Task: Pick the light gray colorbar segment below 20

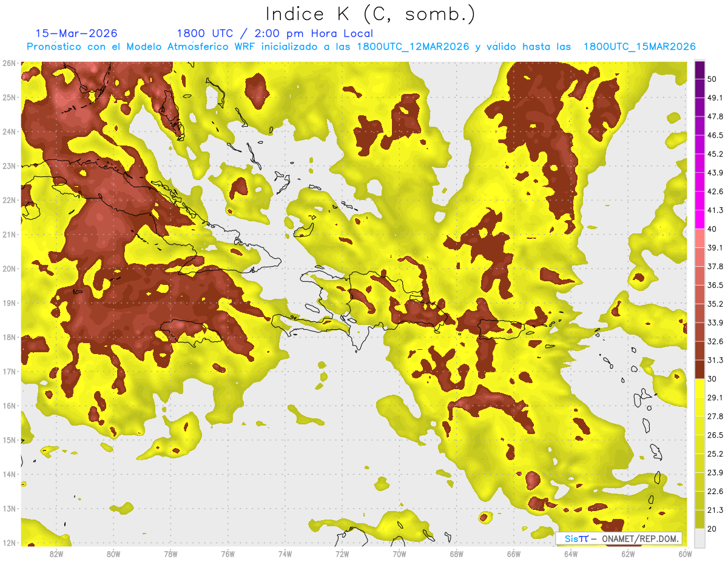Action: coord(699,538)
